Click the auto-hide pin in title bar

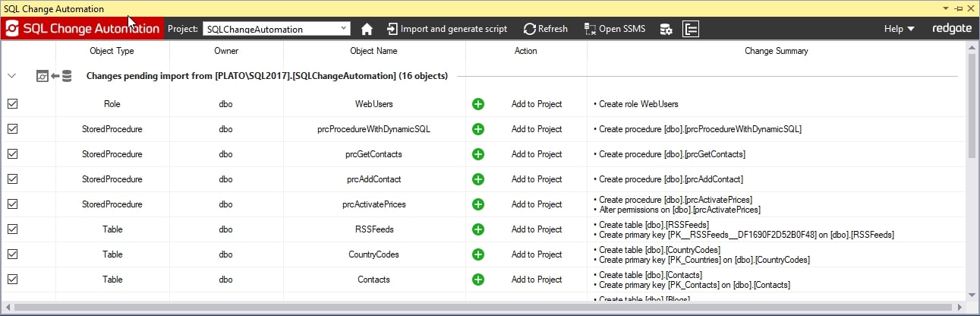pos(959,8)
